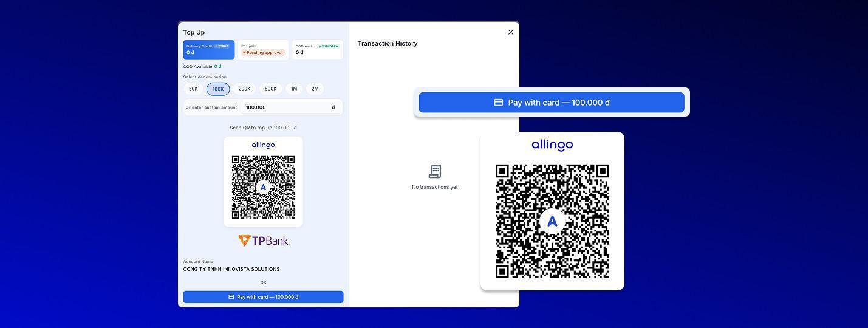Screen dimensions: 868x328
Task: Click the WITHDRAW badge on COD card
Action: coord(329,46)
